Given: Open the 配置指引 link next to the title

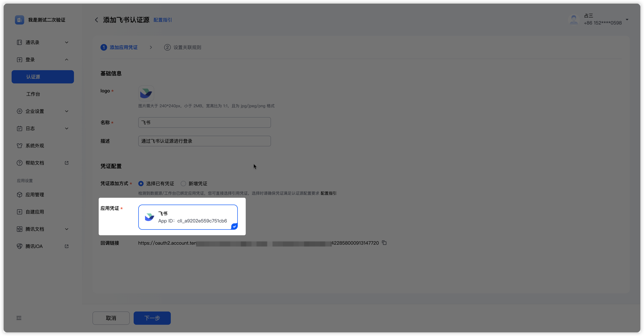Looking at the screenshot, I should tap(162, 20).
